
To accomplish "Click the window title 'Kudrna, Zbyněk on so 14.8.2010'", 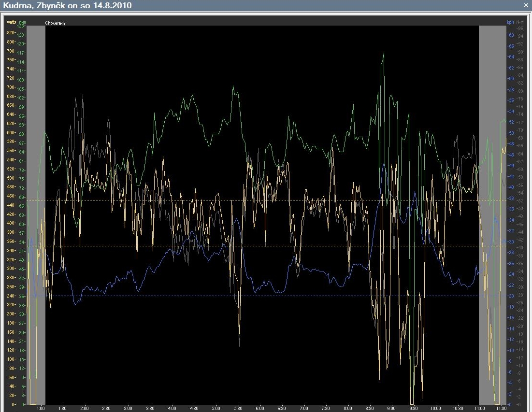I will 67,5.
